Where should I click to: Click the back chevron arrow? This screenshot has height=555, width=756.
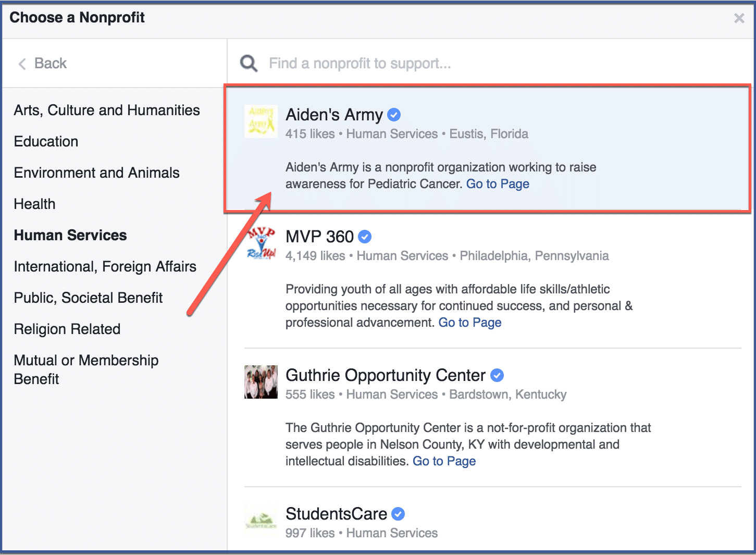click(22, 63)
